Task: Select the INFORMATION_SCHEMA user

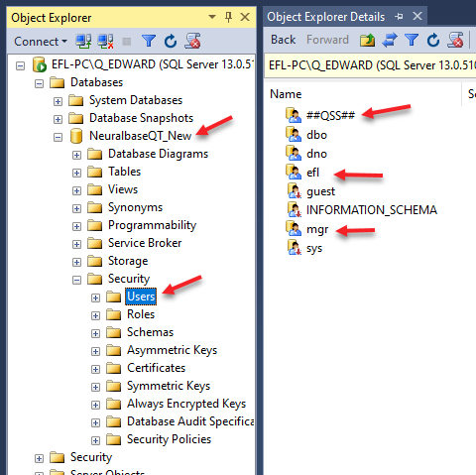Action: click(x=372, y=210)
